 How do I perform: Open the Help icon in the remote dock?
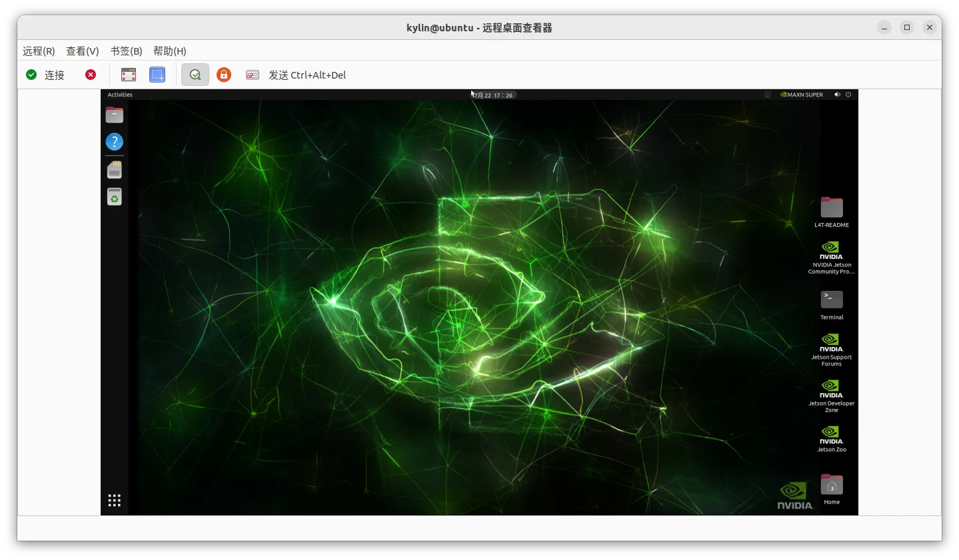click(114, 142)
